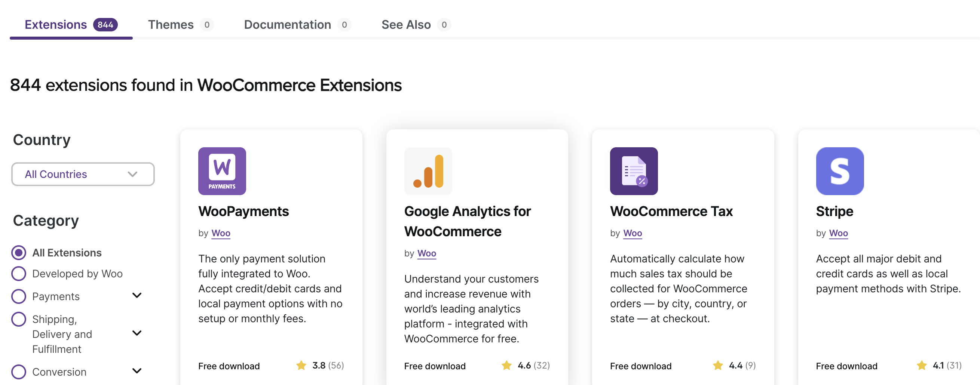Screen dimensions: 980x385
Task: Expand the Payments subcategory chevron
Action: click(x=137, y=295)
